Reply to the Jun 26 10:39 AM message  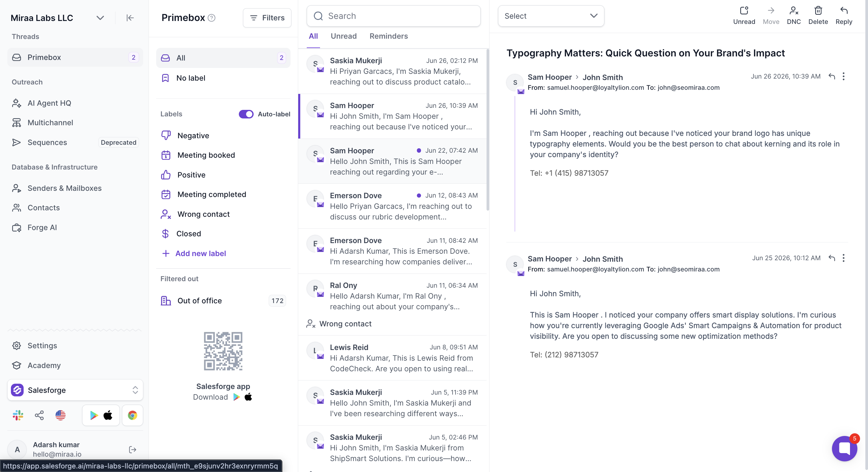[832, 77]
